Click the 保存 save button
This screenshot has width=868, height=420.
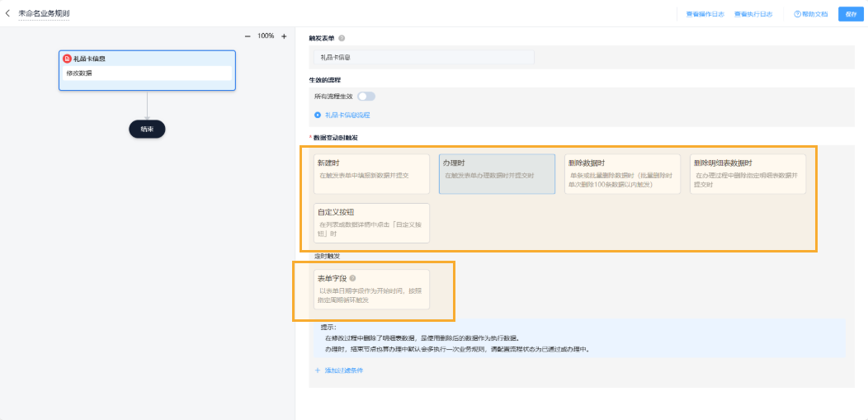(851, 14)
